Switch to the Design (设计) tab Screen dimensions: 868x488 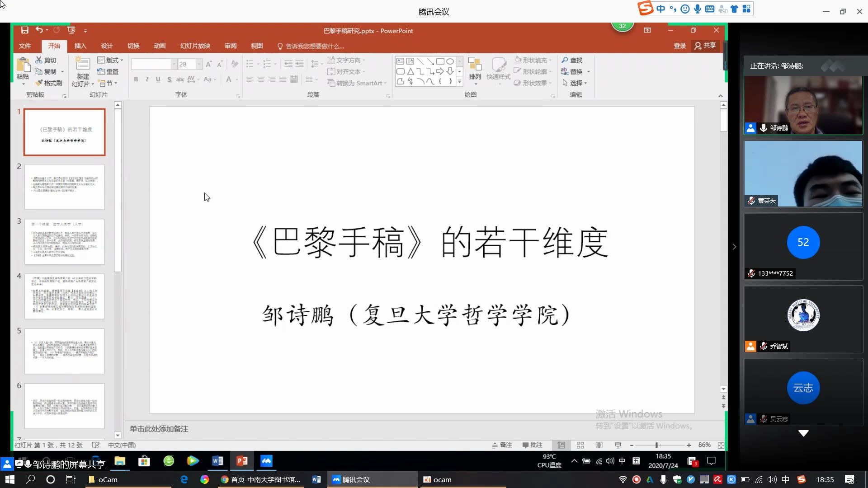(x=107, y=46)
